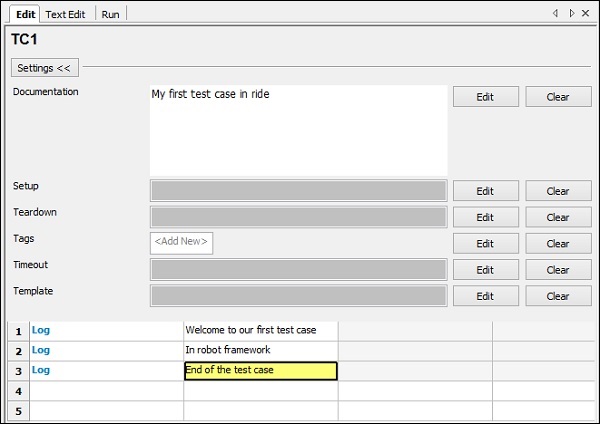Click the Log keyword in row 2
This screenshot has height=424, width=600.
pyautogui.click(x=41, y=350)
